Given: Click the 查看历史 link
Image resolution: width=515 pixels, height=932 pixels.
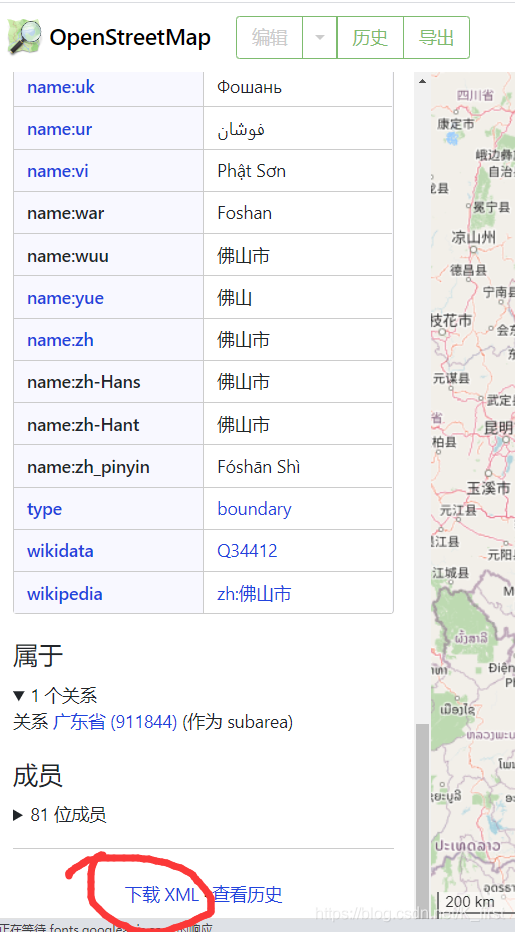Looking at the screenshot, I should click(x=247, y=894).
